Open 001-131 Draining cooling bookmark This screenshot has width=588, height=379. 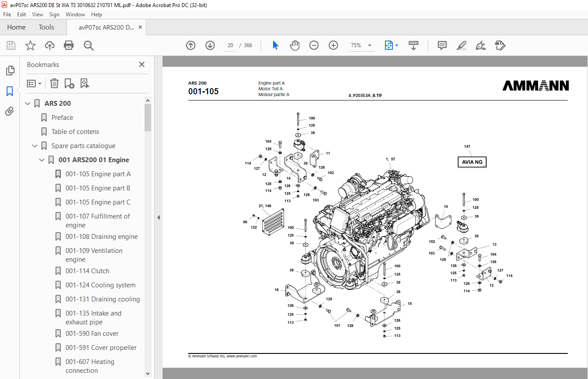point(103,299)
